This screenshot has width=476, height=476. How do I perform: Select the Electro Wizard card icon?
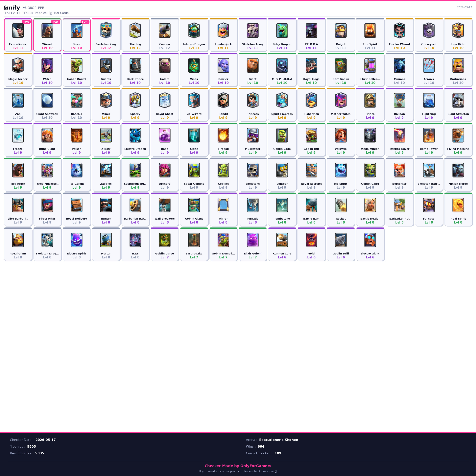tap(399, 31)
